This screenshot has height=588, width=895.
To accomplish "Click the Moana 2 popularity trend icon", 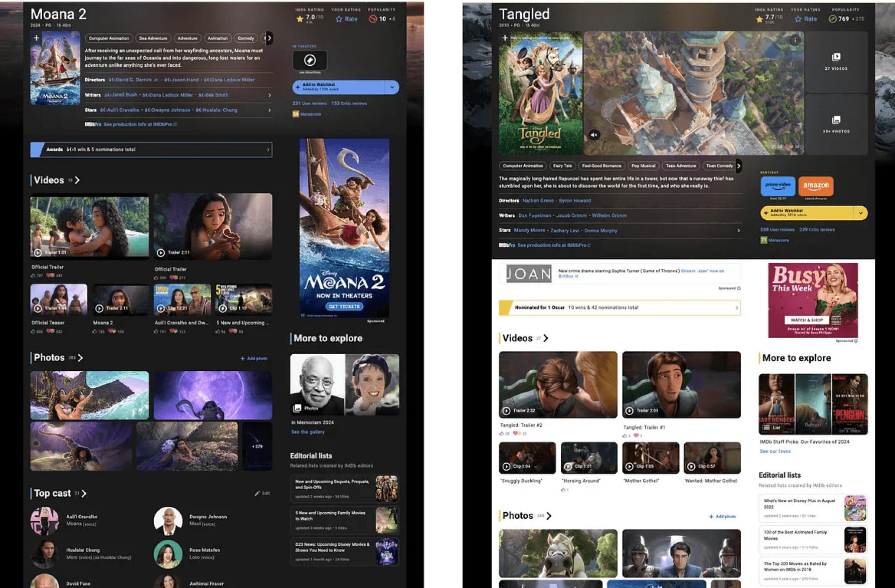I will tap(373, 19).
